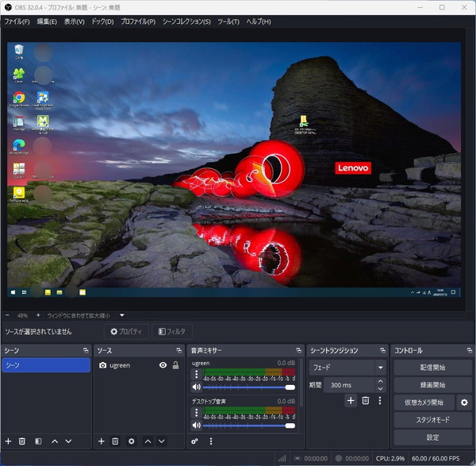The image size is (476, 466).
Task: Open advanced audio properties gears icon
Action: (x=195, y=441)
